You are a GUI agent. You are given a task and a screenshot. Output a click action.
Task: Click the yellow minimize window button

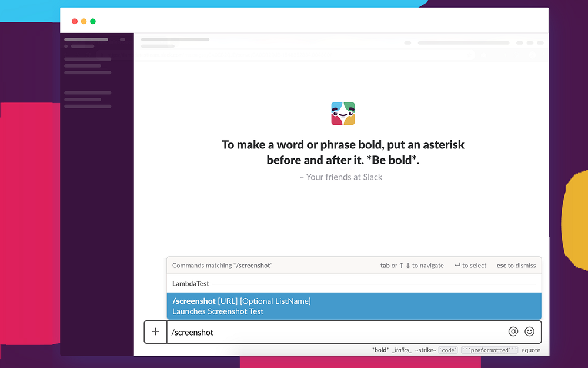(x=83, y=21)
